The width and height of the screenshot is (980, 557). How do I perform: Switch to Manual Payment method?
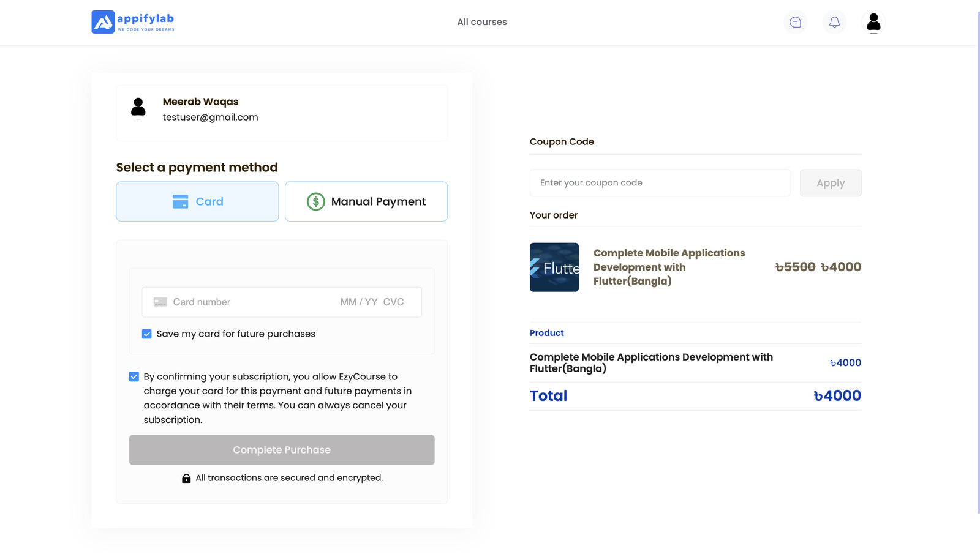tap(366, 201)
